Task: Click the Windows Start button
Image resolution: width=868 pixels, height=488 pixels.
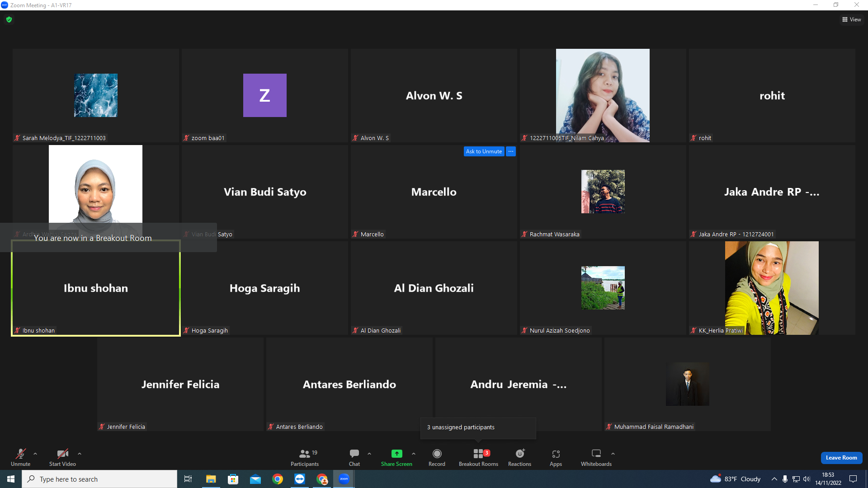Action: pos(11,479)
